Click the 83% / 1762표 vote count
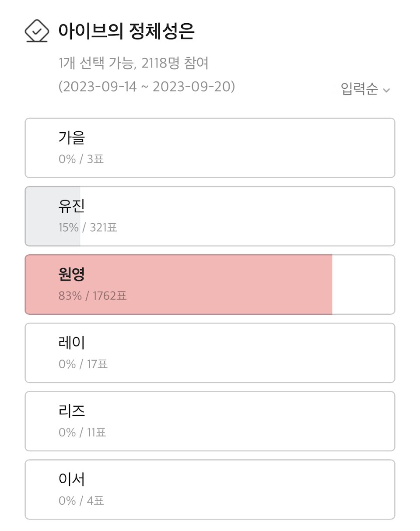The height and width of the screenshot is (531, 420). pyautogui.click(x=92, y=296)
